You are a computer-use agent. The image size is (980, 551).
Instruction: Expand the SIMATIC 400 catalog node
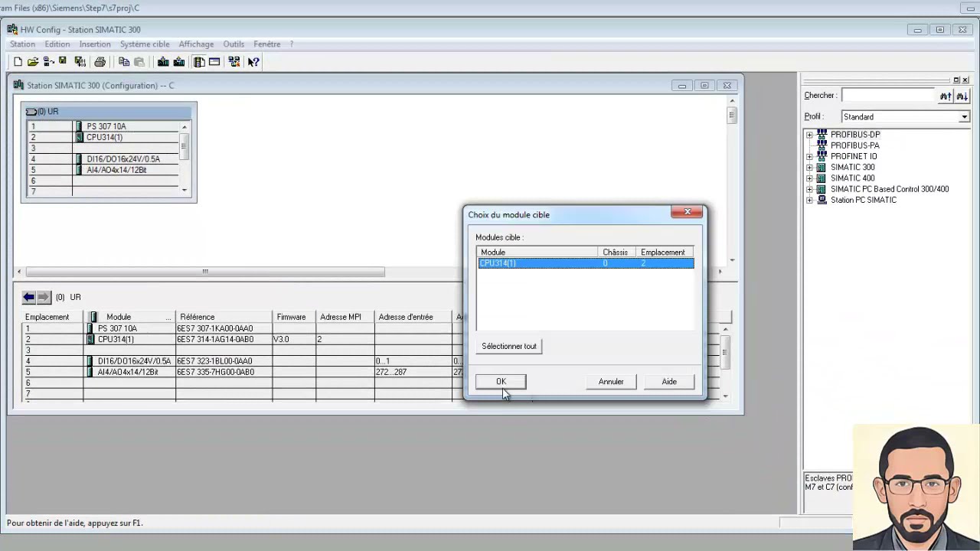click(809, 178)
